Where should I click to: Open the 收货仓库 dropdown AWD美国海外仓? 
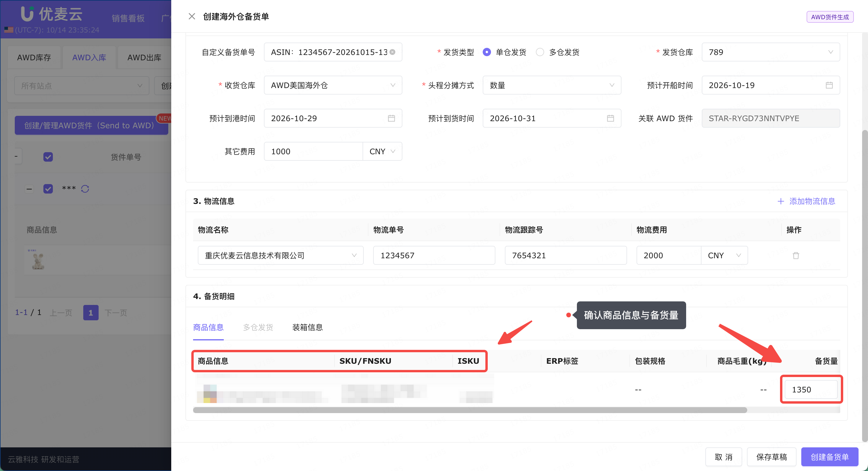333,85
